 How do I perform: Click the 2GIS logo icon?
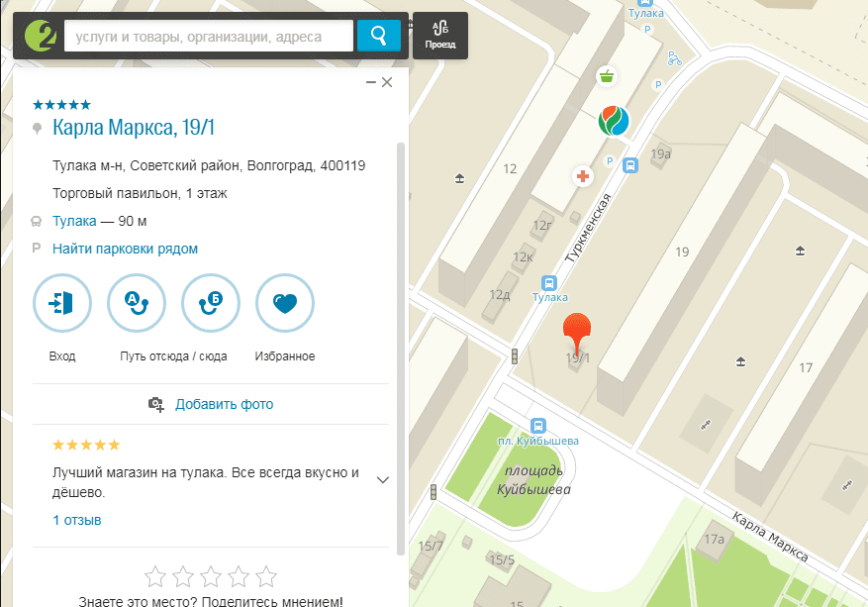tap(39, 36)
